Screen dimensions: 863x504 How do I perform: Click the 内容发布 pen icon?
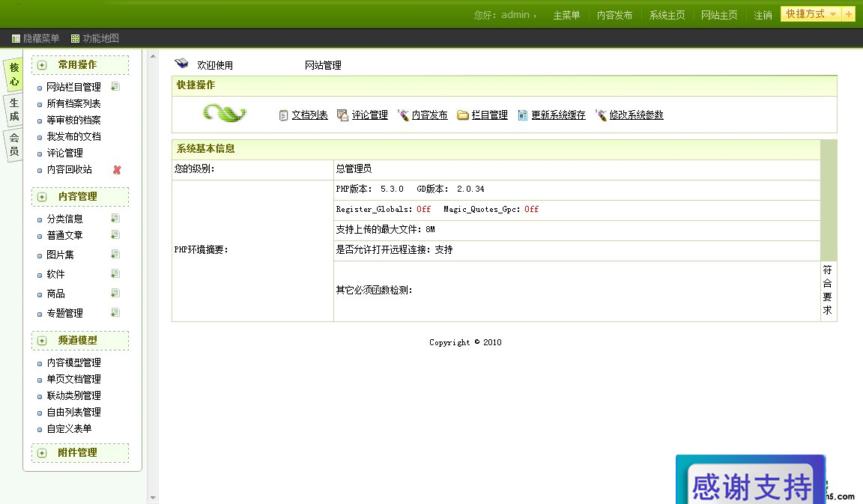[x=403, y=115]
